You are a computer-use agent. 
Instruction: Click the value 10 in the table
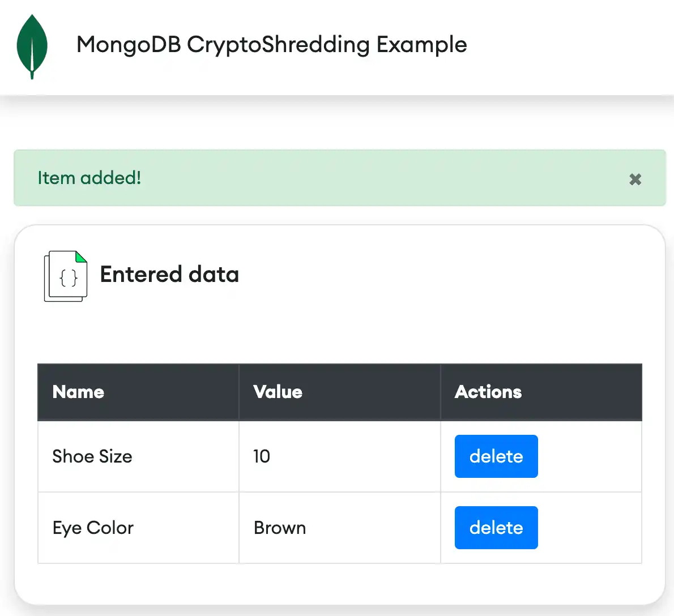pos(261,456)
